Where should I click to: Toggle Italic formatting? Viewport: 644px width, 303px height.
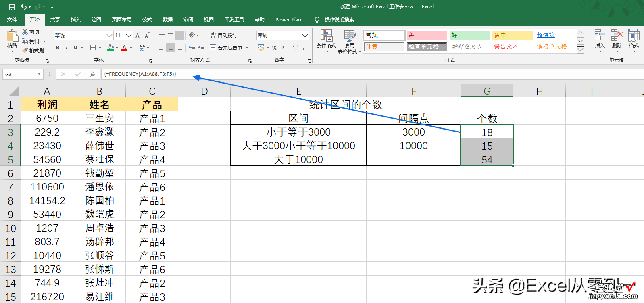click(x=67, y=48)
